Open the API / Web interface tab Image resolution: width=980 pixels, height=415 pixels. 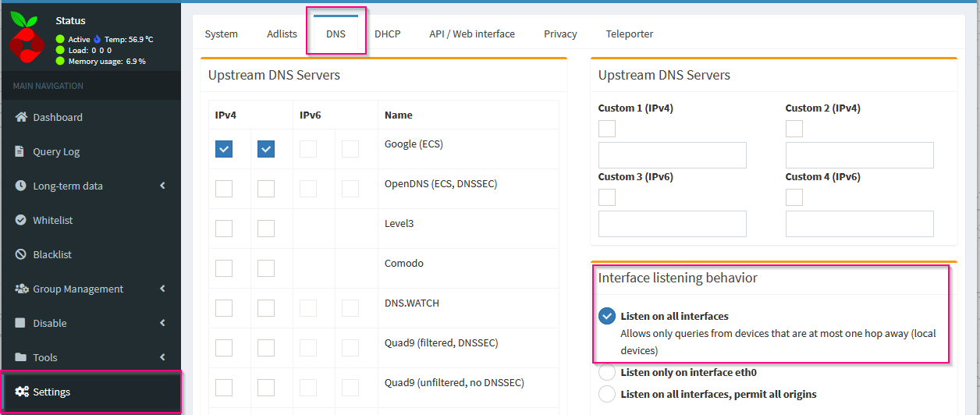(471, 34)
